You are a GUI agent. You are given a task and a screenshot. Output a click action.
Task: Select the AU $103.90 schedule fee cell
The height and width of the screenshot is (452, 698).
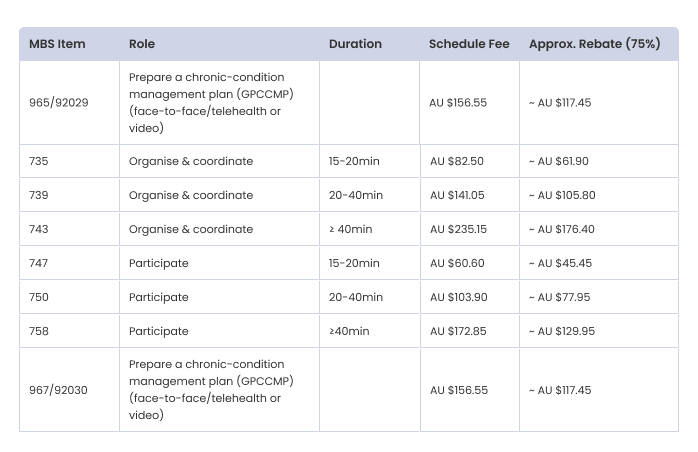[458, 297]
